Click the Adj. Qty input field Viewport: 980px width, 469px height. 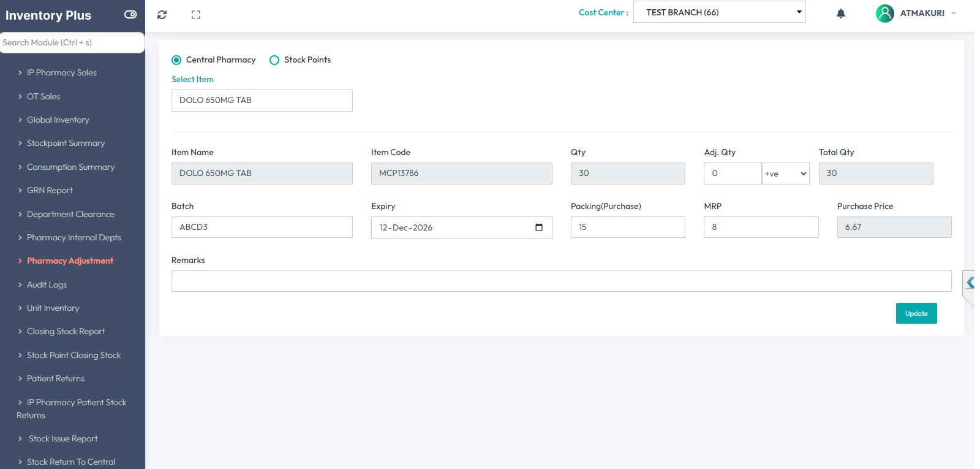point(733,173)
